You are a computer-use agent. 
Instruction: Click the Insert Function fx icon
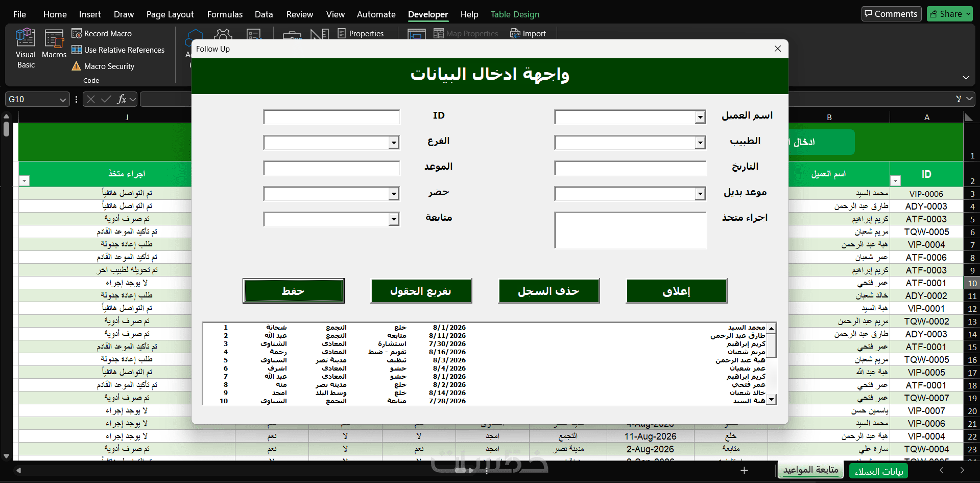[122, 99]
